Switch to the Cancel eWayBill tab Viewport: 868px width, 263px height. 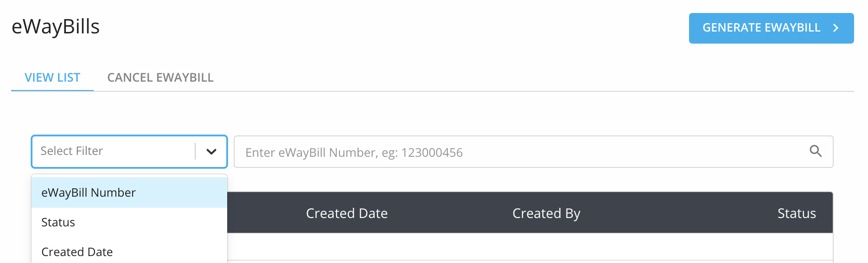pyautogui.click(x=160, y=77)
